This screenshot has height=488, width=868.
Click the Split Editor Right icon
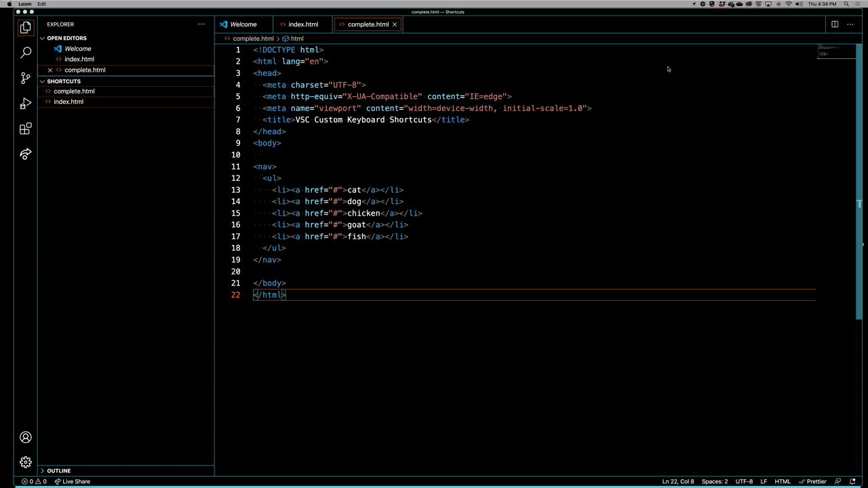click(x=835, y=24)
